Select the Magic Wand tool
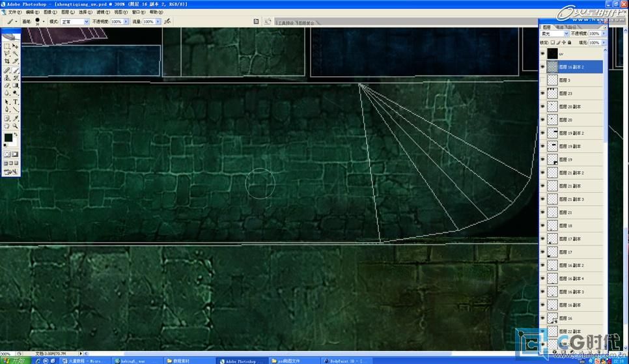The height and width of the screenshot is (364, 629). click(x=15, y=54)
